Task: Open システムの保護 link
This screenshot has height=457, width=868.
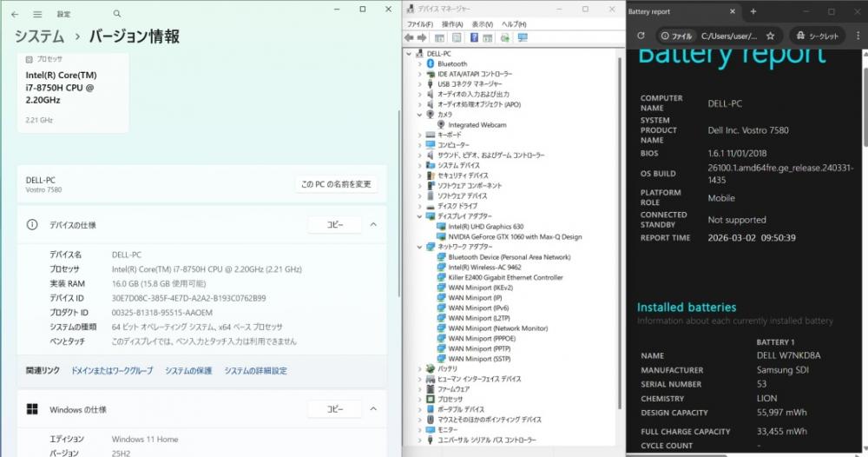Action: coord(188,371)
